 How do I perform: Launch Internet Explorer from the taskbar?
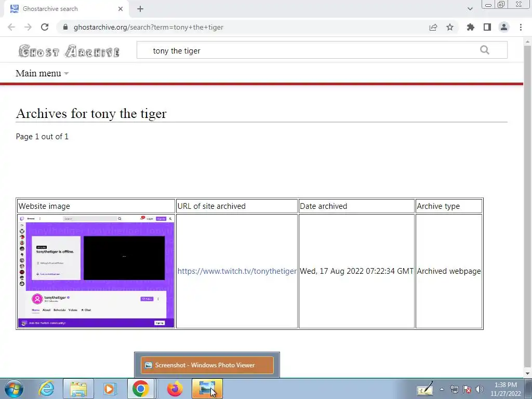46,389
